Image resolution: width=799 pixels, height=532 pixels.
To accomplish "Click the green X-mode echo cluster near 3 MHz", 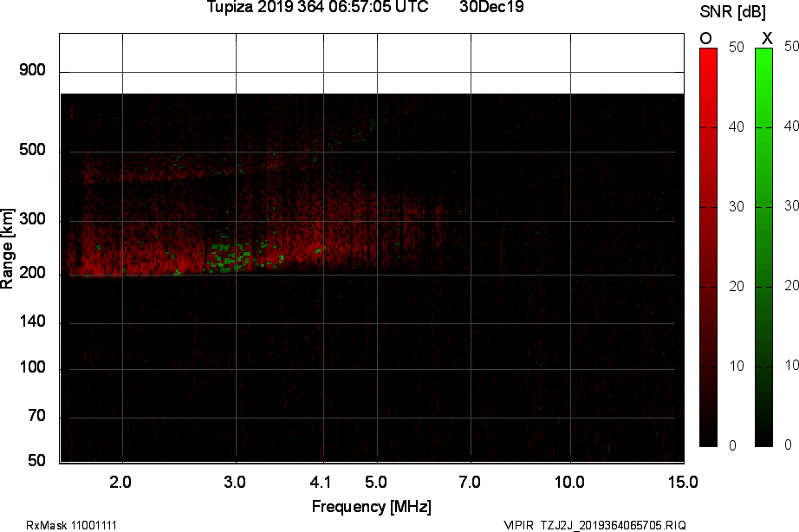I will [x=232, y=257].
